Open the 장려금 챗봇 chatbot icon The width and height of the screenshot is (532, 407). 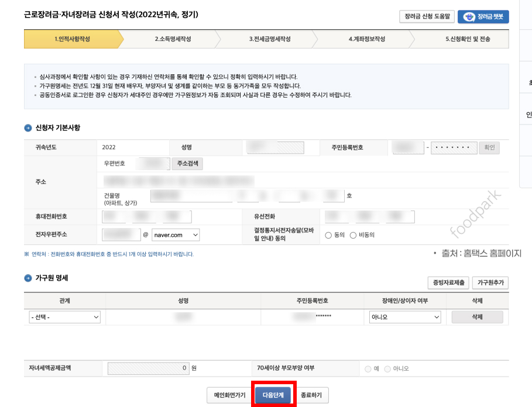tap(483, 16)
